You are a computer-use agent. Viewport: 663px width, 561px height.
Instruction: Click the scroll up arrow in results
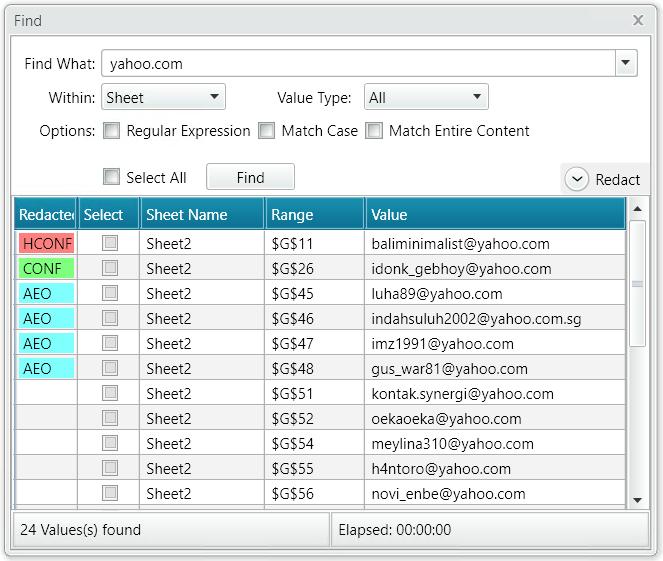637,209
